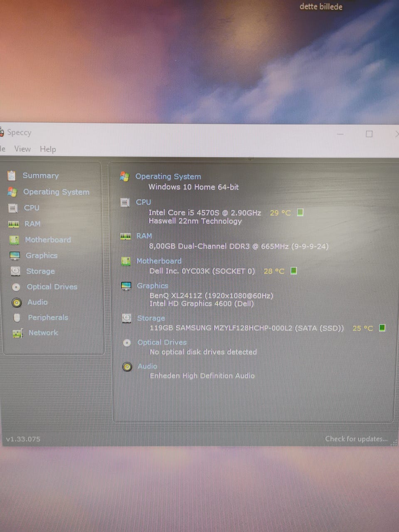Click Intel HD Graphics 4600 (Dell) text
The image size is (399, 532).
click(x=202, y=303)
